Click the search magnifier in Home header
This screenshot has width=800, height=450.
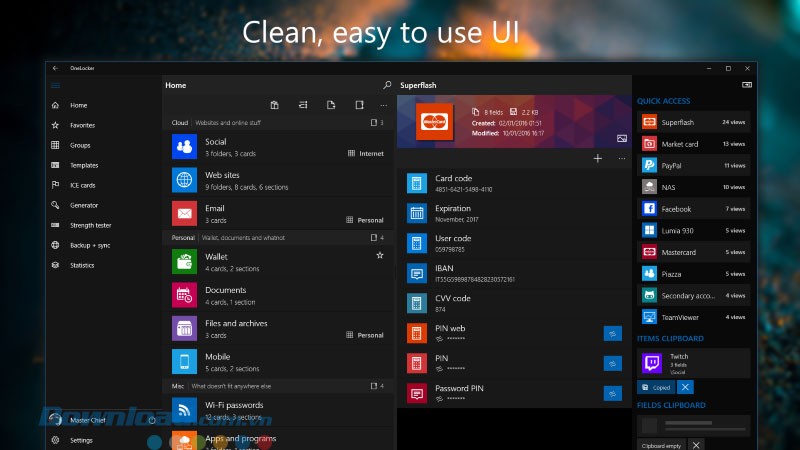click(387, 86)
